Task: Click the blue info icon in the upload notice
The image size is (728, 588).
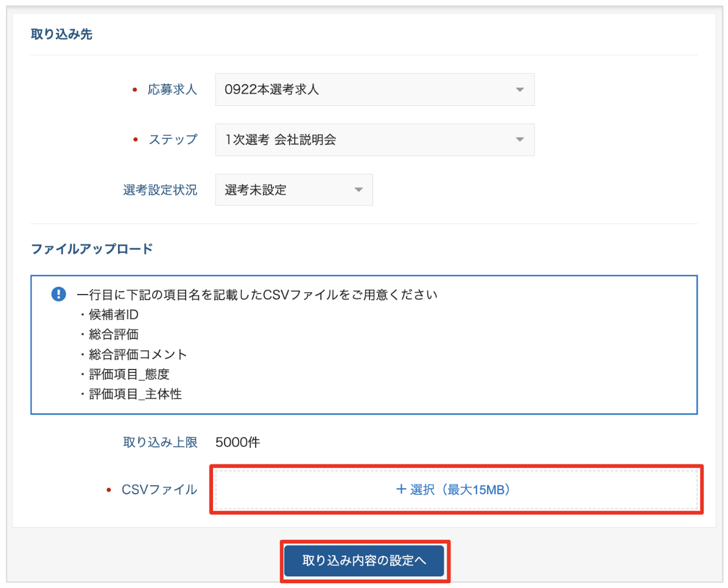Action: [58, 295]
